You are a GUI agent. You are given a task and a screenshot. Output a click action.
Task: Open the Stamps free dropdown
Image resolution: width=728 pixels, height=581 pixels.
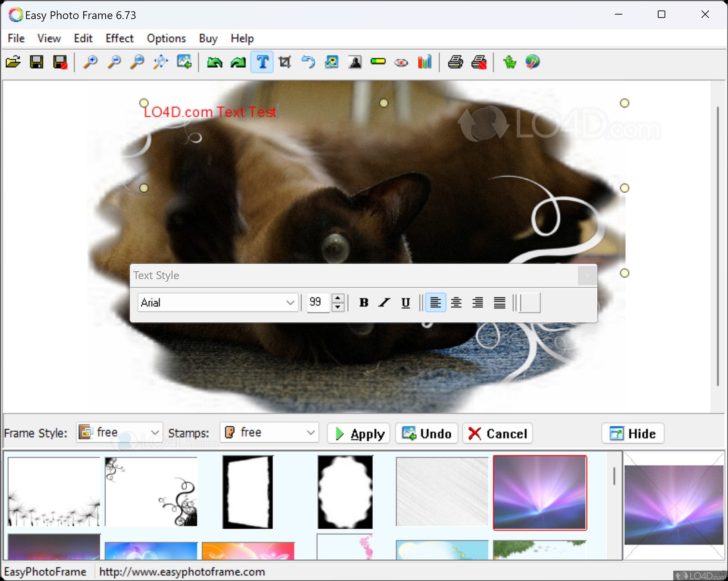(x=269, y=433)
